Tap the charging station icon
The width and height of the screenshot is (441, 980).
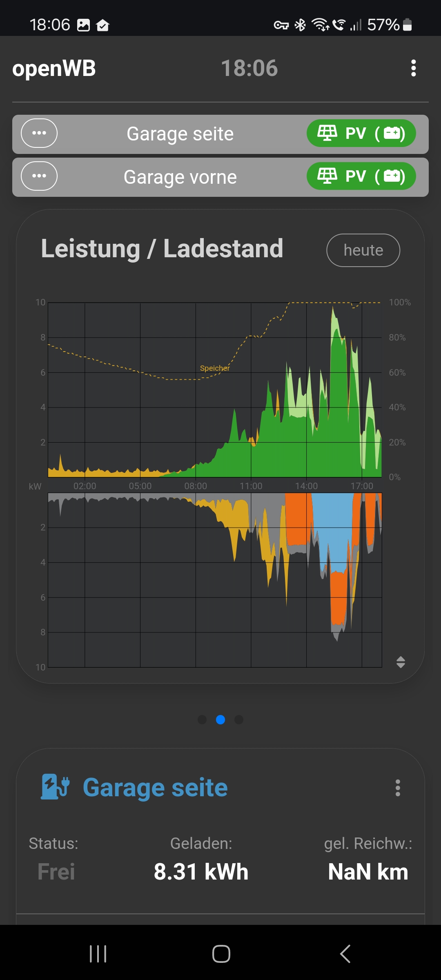(56, 787)
